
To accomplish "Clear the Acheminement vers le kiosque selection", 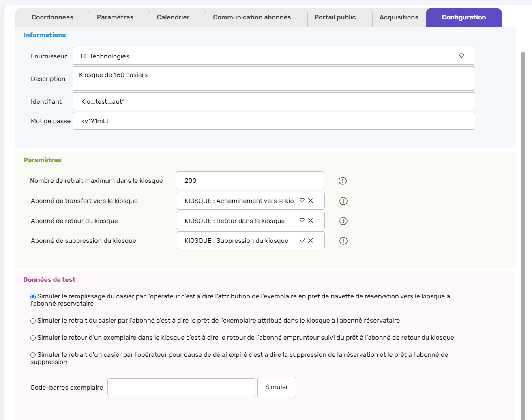I will point(311,201).
